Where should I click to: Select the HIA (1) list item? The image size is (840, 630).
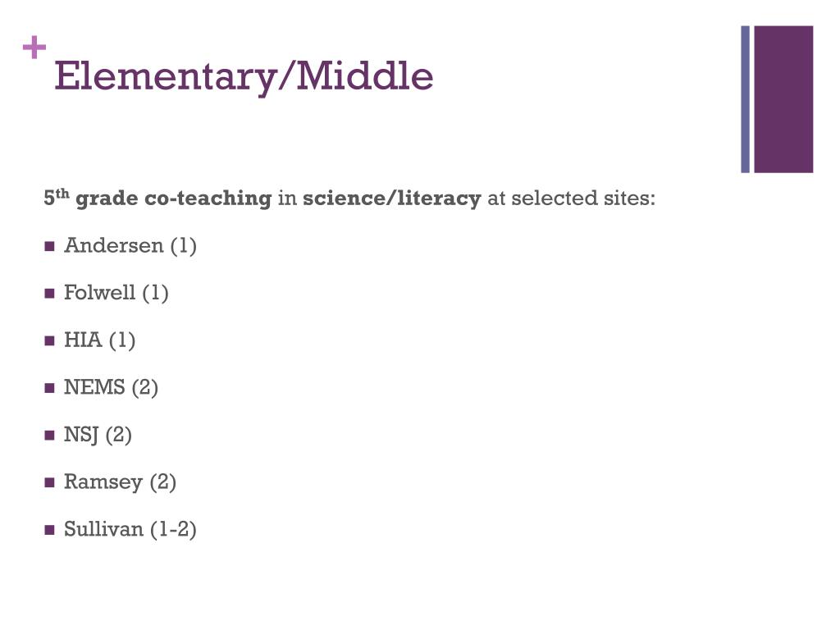[x=99, y=340]
